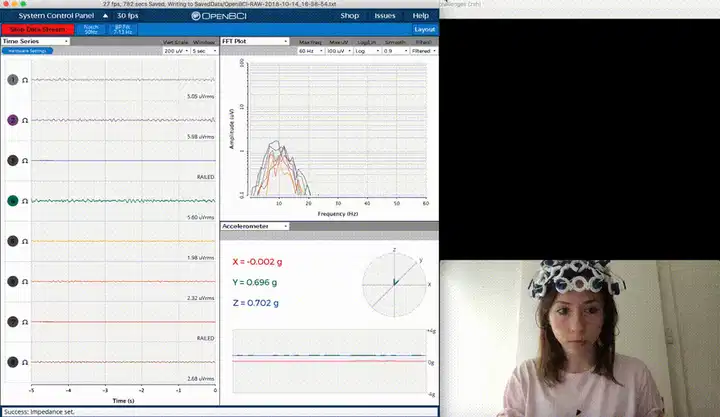Click channel 8 impedance ohm icon
The width and height of the screenshot is (720, 417).
(x=25, y=362)
